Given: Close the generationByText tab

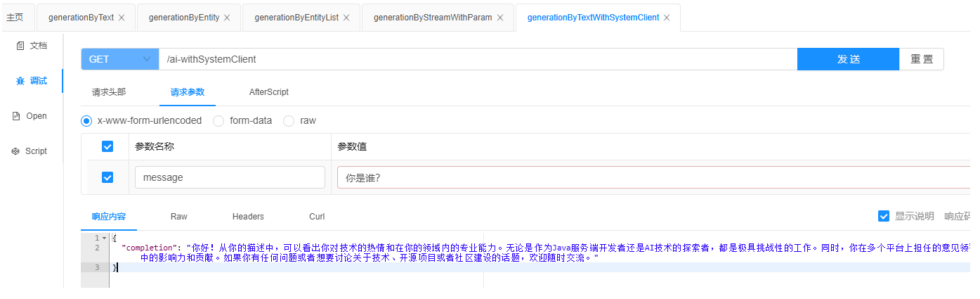Looking at the screenshot, I should (x=122, y=18).
